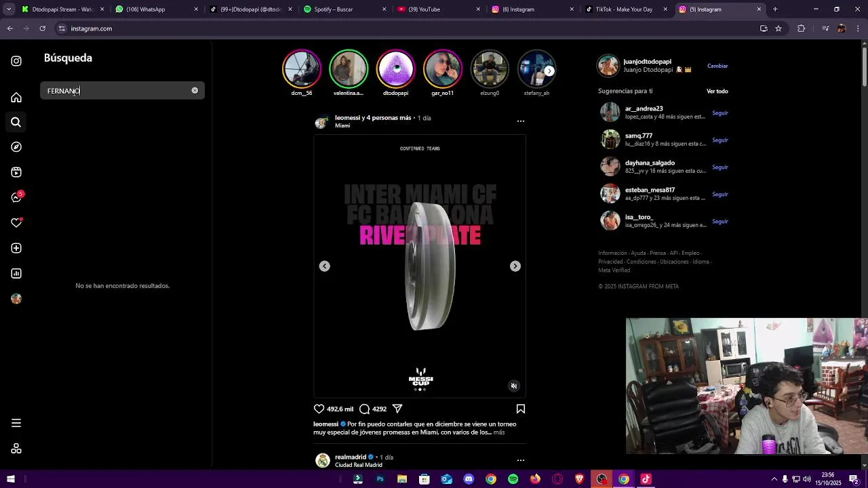The image size is (868, 488).
Task: Switch to TikTok - Make Your Day tab
Action: click(x=626, y=9)
